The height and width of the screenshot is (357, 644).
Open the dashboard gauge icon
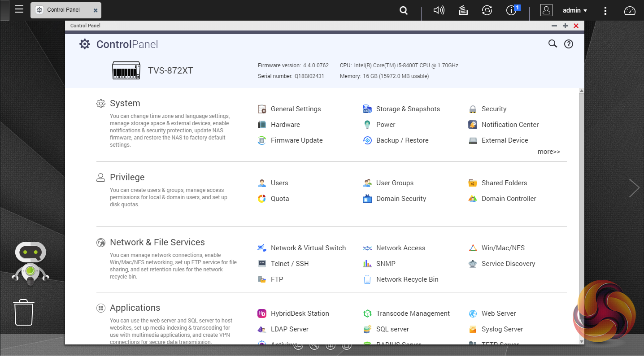tap(630, 10)
